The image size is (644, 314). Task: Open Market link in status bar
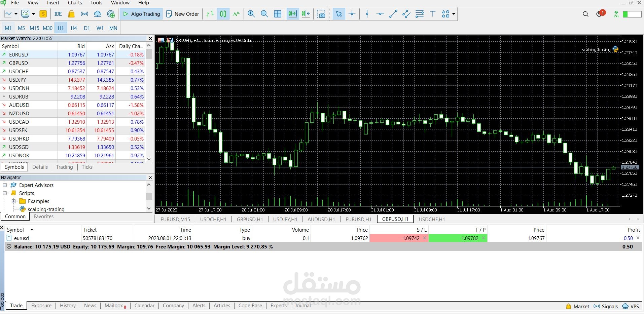coord(577,307)
